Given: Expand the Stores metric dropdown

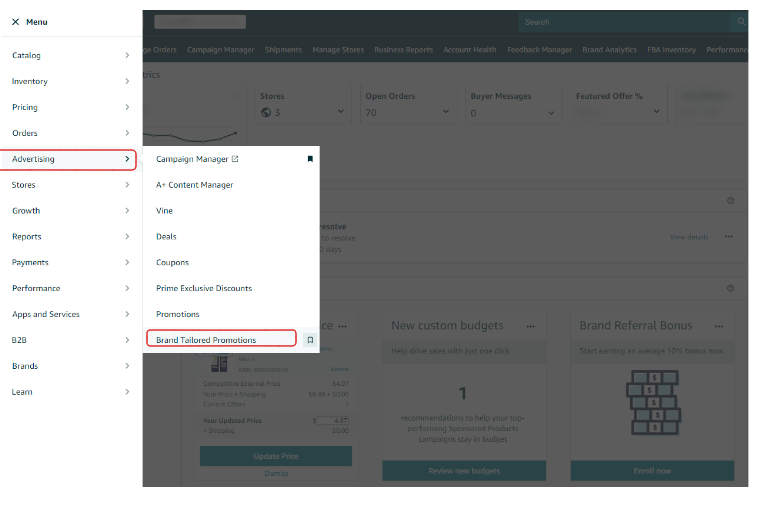Looking at the screenshot, I should [x=341, y=112].
